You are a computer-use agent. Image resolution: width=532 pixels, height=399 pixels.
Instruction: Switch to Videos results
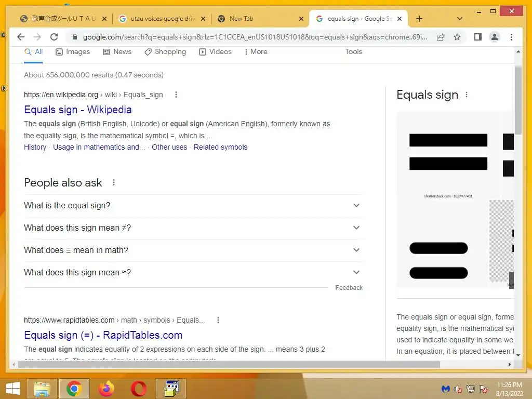pyautogui.click(x=215, y=52)
